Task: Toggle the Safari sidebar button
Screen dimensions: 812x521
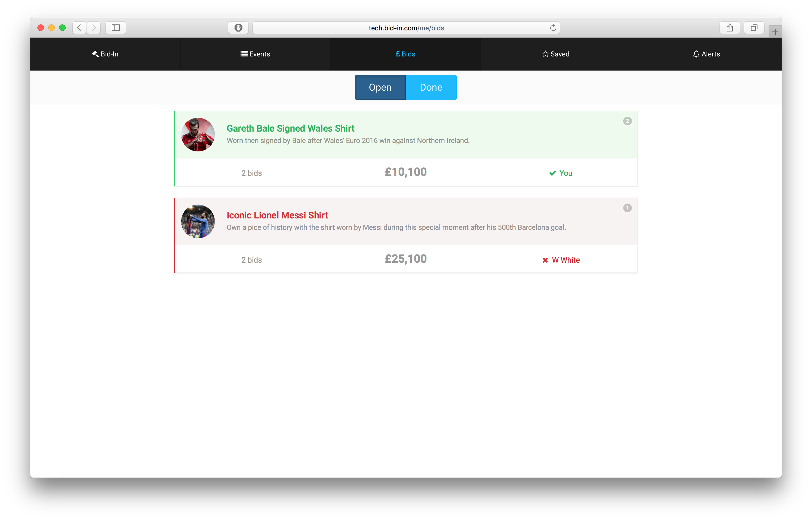Action: (116, 28)
